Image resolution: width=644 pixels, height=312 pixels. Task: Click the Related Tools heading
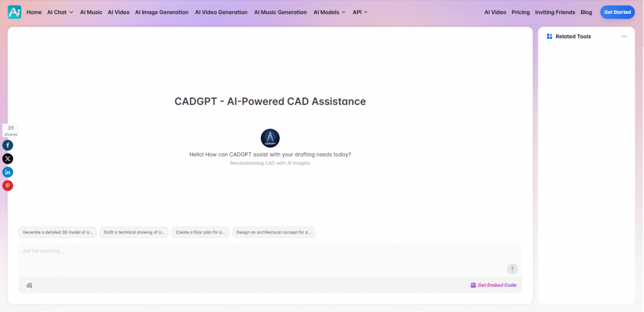point(573,36)
